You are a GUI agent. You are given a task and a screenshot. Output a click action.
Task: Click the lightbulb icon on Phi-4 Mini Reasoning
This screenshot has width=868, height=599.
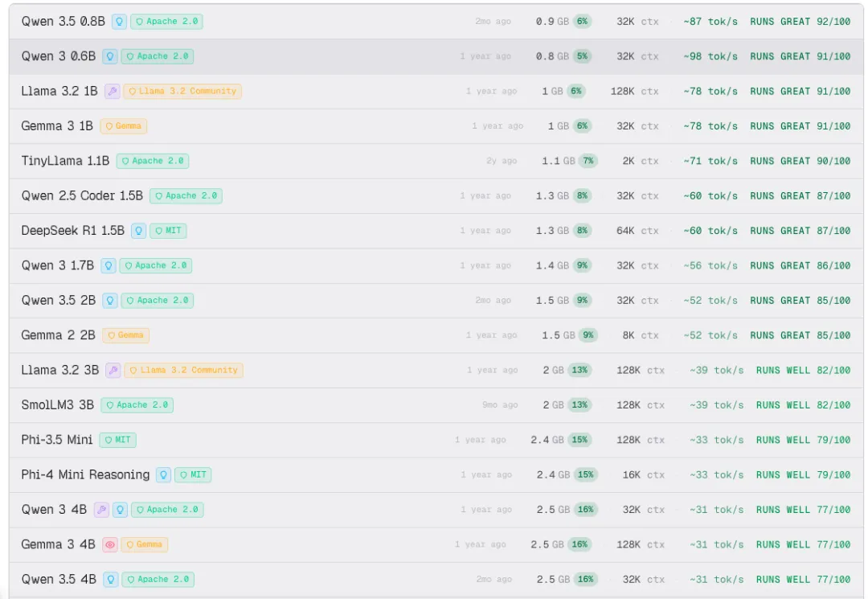click(x=163, y=475)
